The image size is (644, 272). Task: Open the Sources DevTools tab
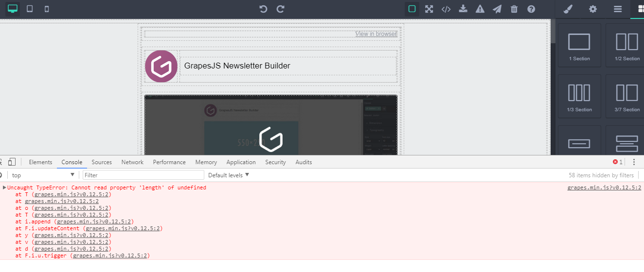coord(102,162)
